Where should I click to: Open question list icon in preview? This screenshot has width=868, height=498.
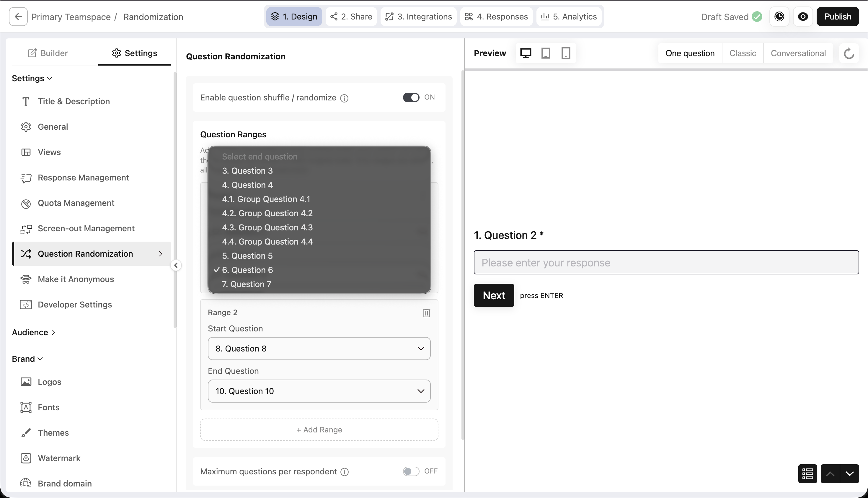807,474
